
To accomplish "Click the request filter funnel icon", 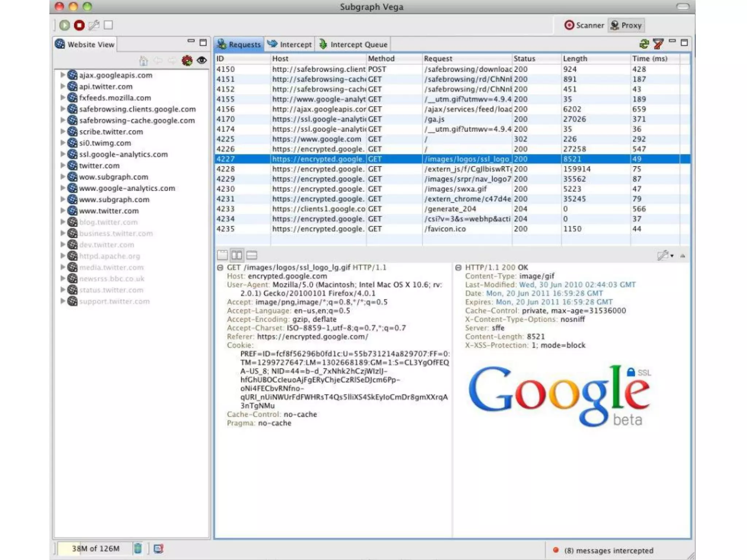I will 658,44.
